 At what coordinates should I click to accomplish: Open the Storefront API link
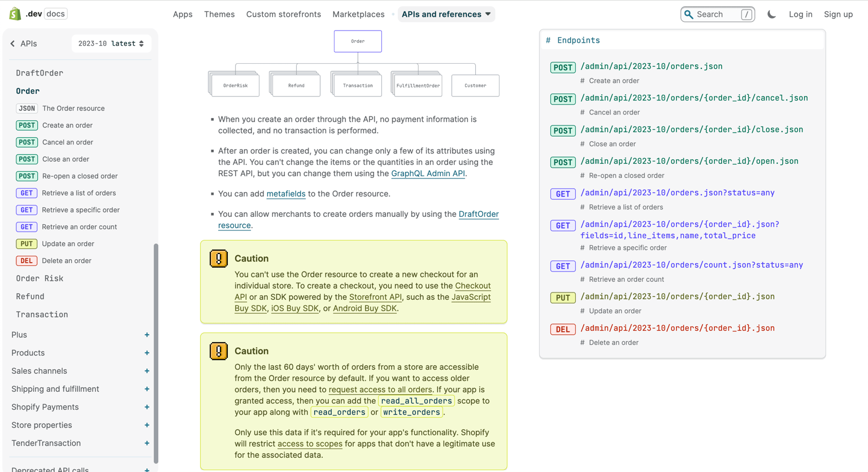pos(375,297)
